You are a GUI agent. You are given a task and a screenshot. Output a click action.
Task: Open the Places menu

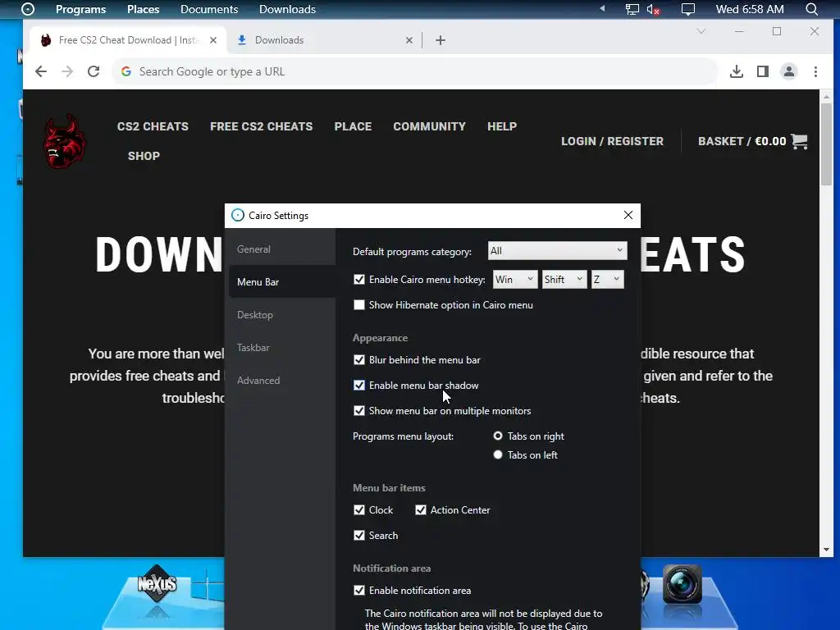pyautogui.click(x=143, y=9)
